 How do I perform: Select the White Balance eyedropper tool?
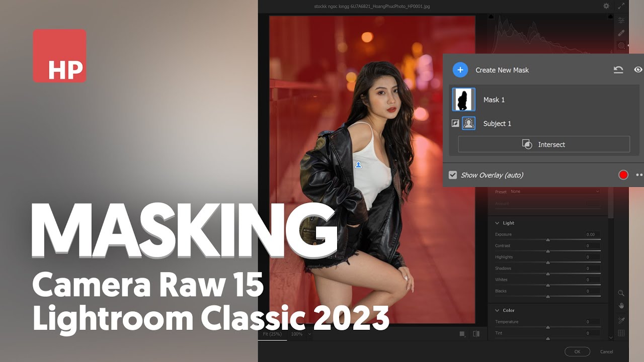coord(621,320)
